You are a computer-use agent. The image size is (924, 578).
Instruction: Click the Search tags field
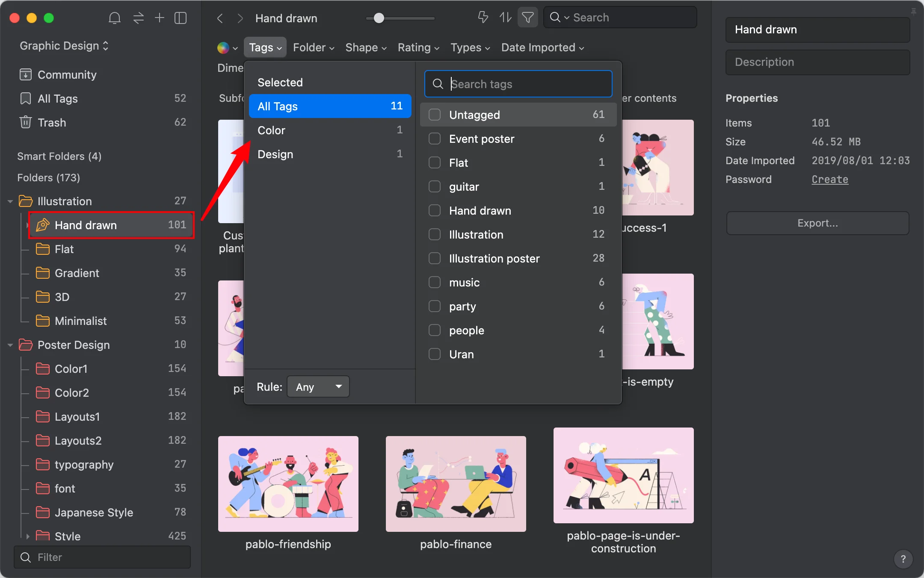[518, 84]
